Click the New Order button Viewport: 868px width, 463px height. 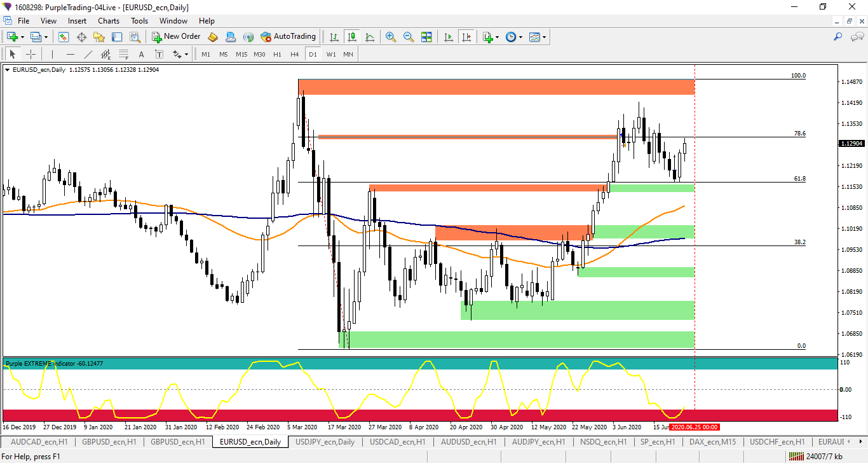[x=176, y=37]
